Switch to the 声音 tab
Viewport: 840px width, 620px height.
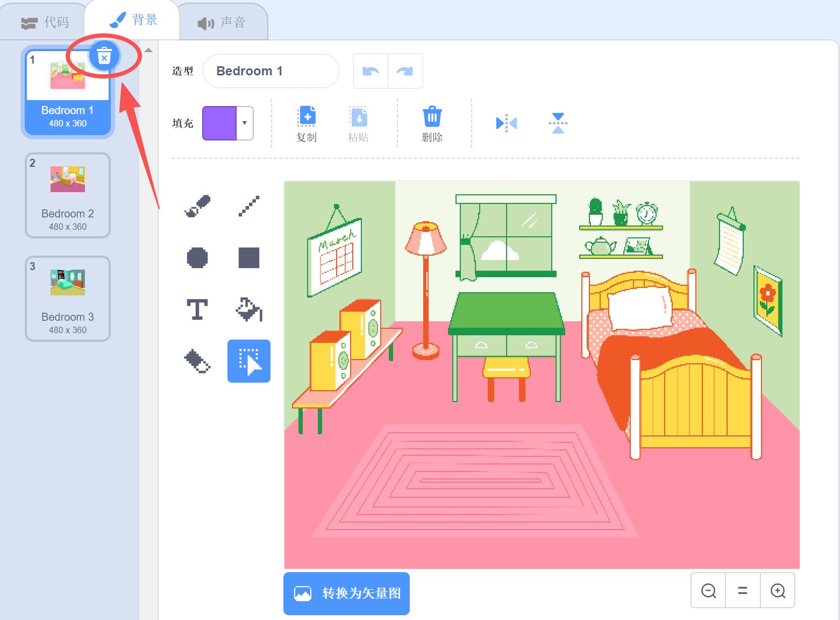pos(222,23)
